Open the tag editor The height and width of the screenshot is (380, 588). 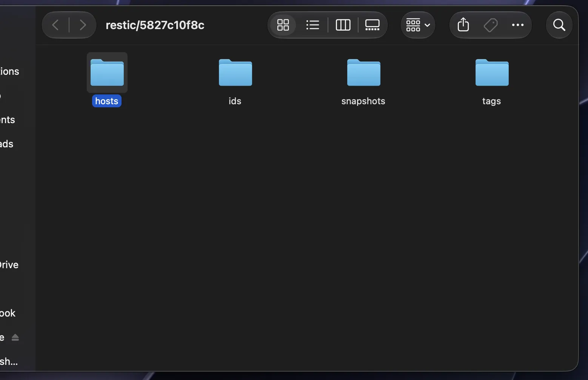coord(491,25)
